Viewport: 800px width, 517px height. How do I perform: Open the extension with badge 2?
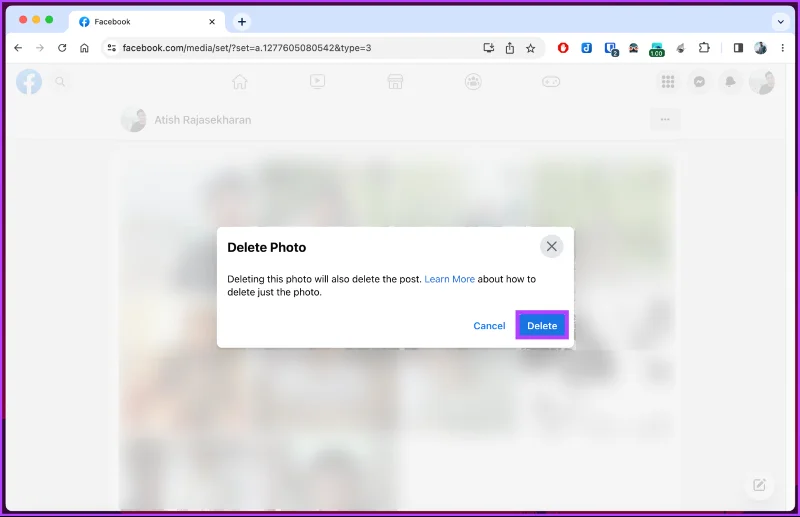[x=611, y=49]
